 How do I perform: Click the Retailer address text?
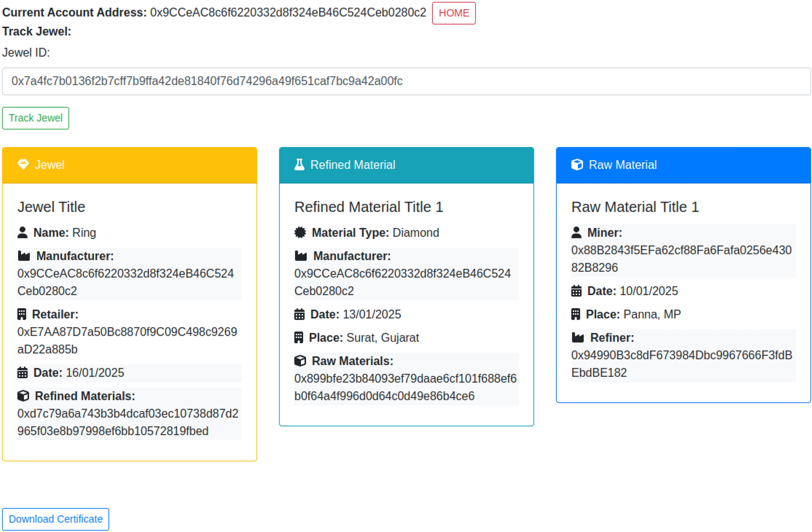coord(127,340)
